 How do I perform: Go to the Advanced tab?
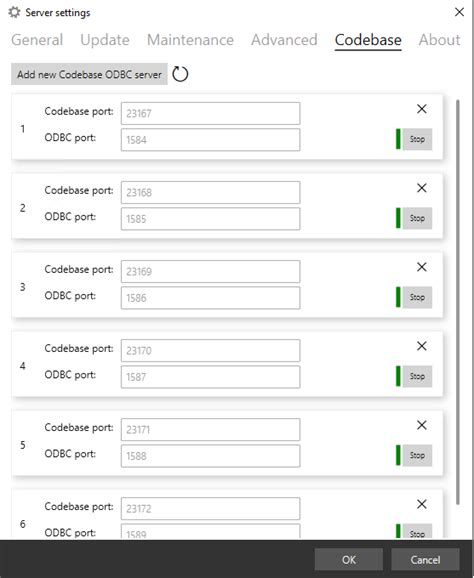[x=284, y=40]
